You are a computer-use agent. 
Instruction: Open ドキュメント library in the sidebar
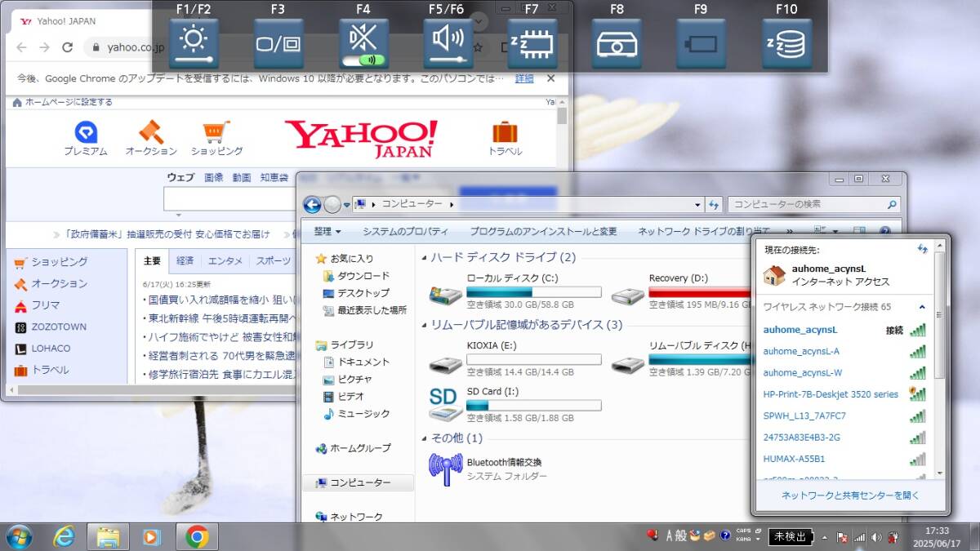coord(357,362)
